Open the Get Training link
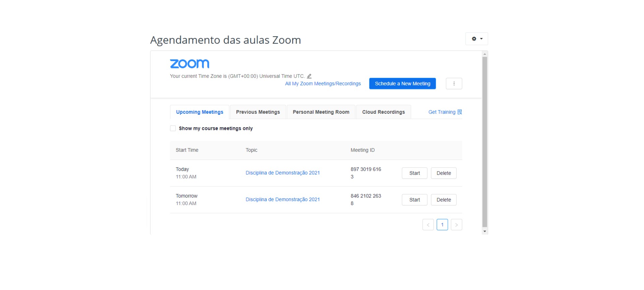The height and width of the screenshot is (290, 644). tap(445, 112)
